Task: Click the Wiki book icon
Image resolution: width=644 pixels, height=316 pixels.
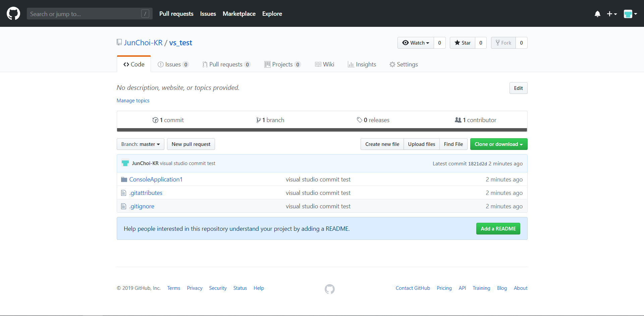Action: 318,64
